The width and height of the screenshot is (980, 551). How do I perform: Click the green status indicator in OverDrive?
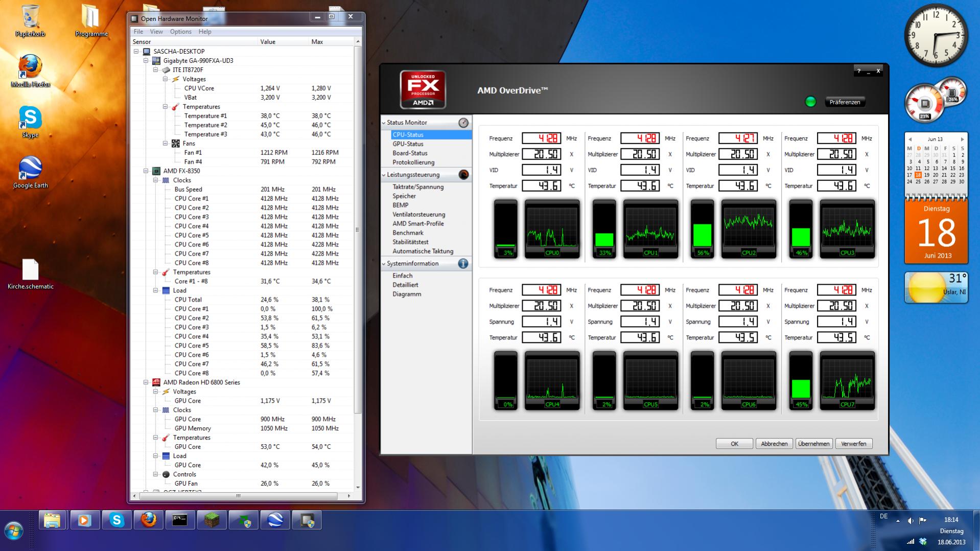[810, 102]
